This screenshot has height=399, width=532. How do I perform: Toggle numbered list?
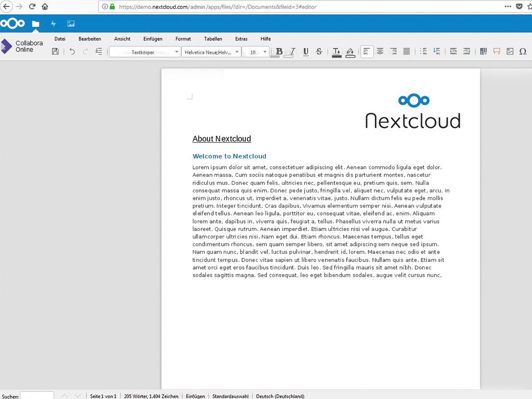[x=437, y=52]
